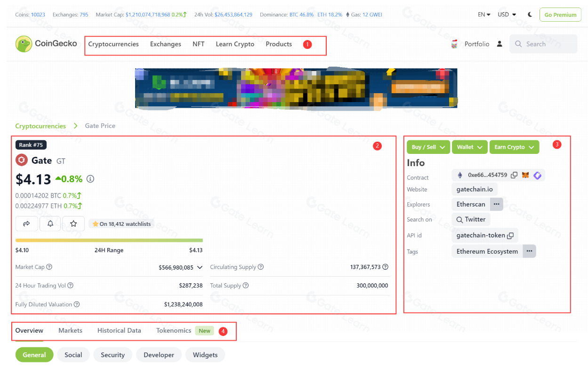Open the Cryptocurrencies menu
Viewport: 588px width, 368px height.
tap(113, 44)
